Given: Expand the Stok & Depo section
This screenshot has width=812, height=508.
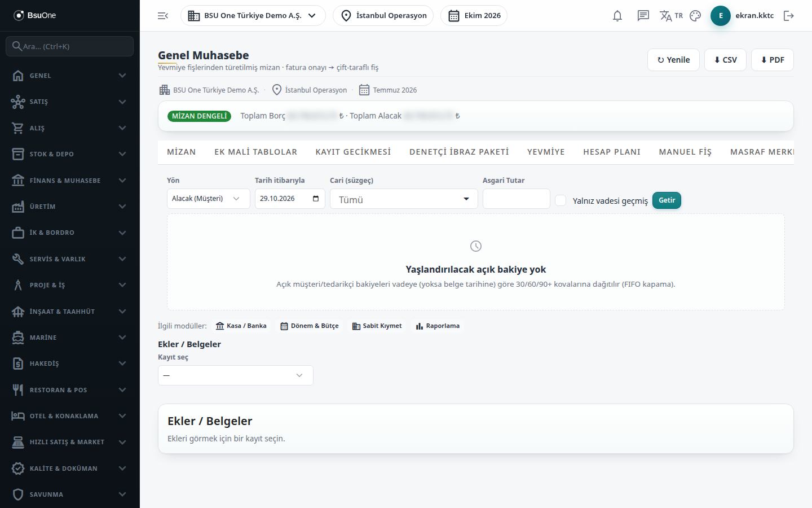Looking at the screenshot, I should point(70,154).
